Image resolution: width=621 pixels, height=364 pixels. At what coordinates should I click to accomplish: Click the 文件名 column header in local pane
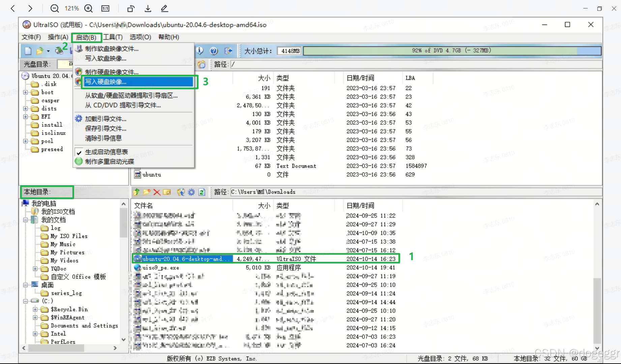click(182, 206)
